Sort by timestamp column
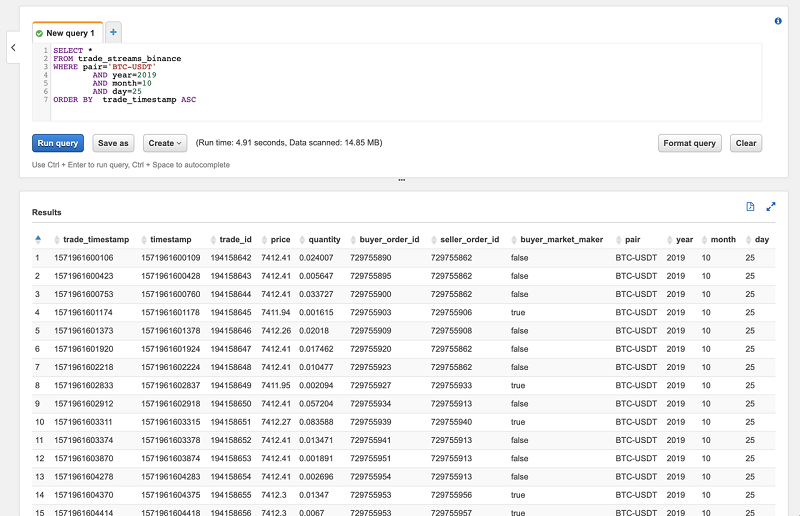The height and width of the screenshot is (516, 800). tap(166, 239)
